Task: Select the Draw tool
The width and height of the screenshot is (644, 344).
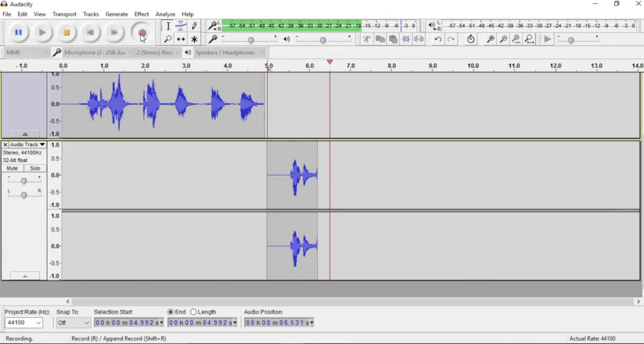Action: [194, 26]
